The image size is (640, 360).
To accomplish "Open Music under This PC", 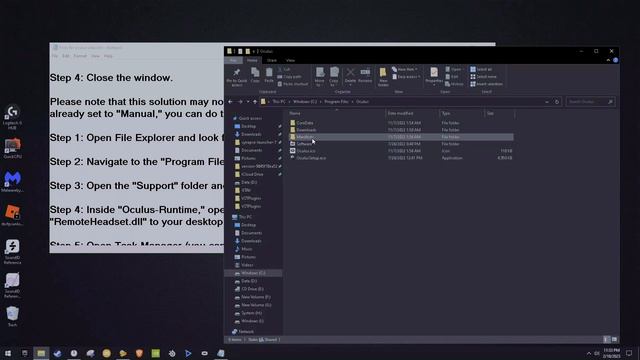I will tap(247, 249).
